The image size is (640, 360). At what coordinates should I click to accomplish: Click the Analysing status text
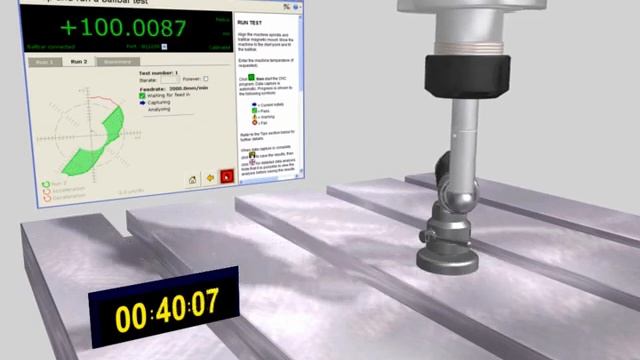tap(159, 109)
